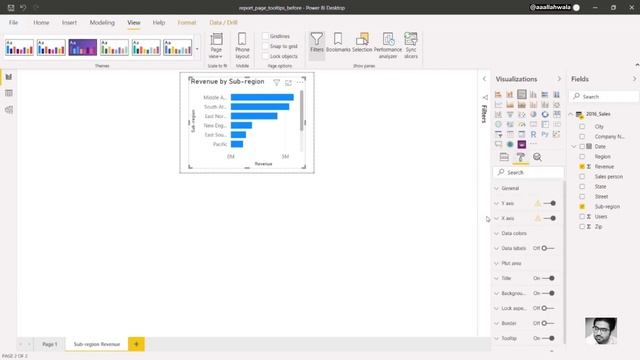
Task: Open the File menu
Action: coord(13,22)
